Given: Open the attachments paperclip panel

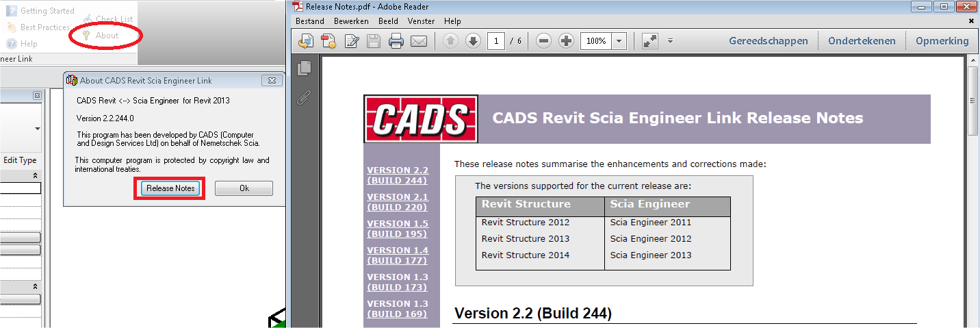Looking at the screenshot, I should [304, 98].
